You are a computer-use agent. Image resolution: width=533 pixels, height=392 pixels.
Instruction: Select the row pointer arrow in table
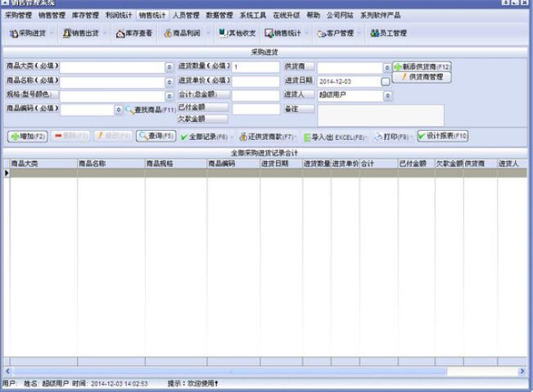(7, 173)
